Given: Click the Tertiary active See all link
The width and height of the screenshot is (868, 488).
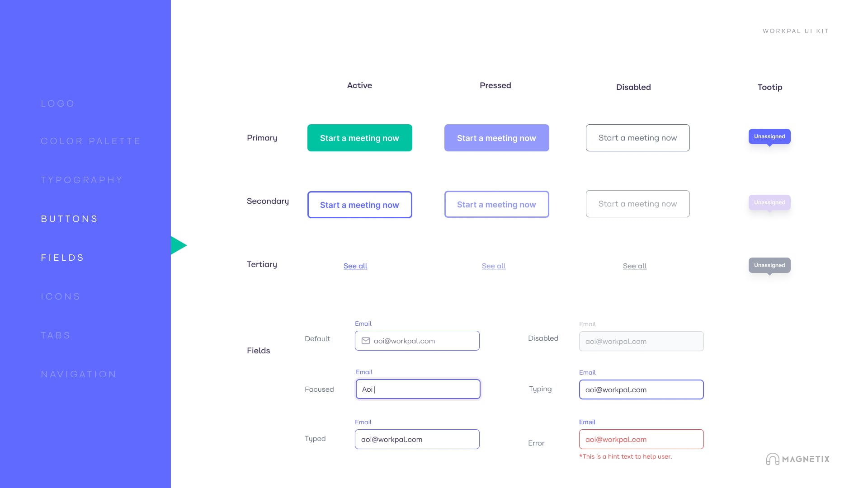Looking at the screenshot, I should (x=355, y=265).
